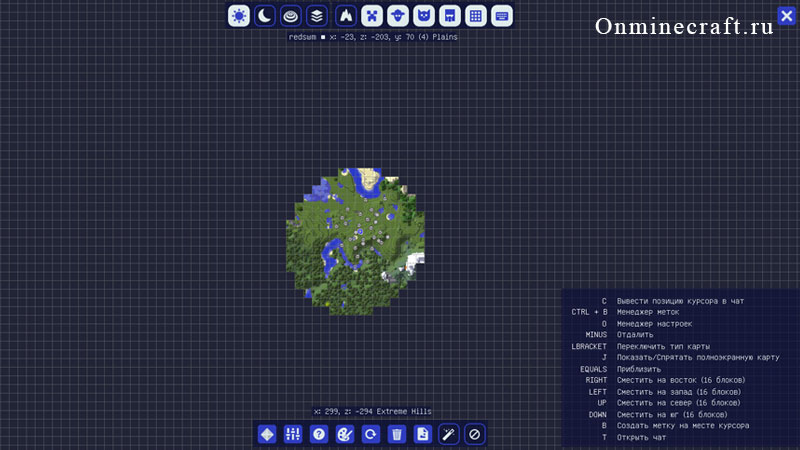
Task: Select the Caves map mode icon
Action: click(346, 16)
